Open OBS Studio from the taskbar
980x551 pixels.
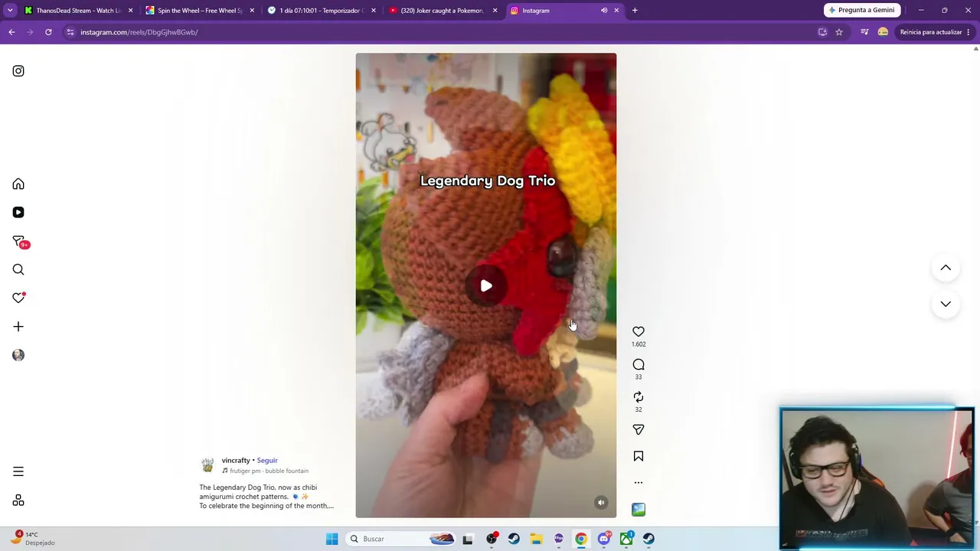(x=492, y=539)
